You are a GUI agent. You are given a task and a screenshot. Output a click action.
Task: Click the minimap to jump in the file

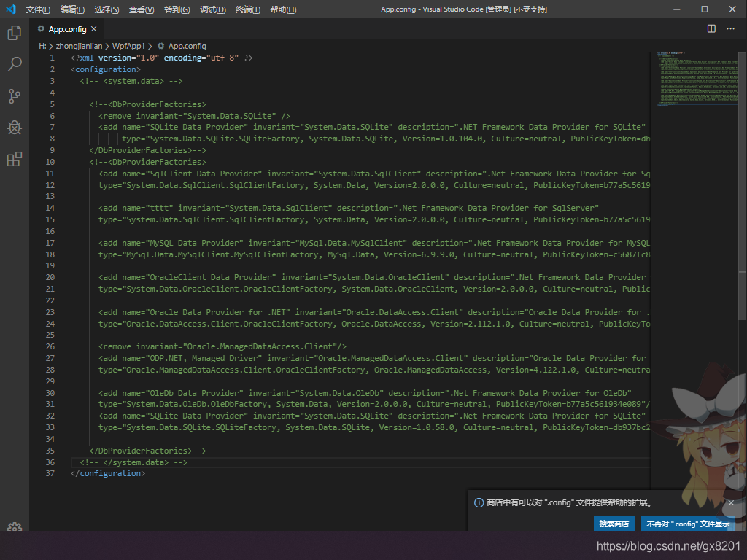point(693,80)
